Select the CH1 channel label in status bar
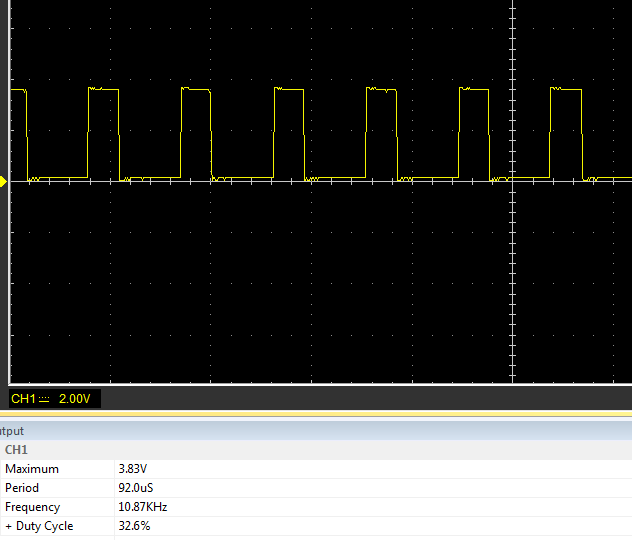The height and width of the screenshot is (540, 632). [21, 399]
